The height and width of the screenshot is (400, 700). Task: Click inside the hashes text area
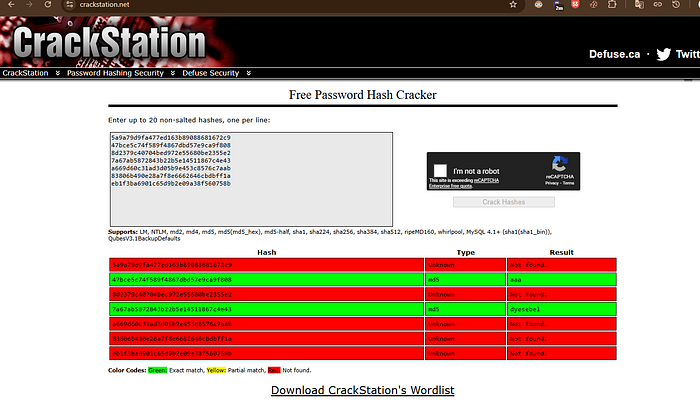click(x=251, y=179)
